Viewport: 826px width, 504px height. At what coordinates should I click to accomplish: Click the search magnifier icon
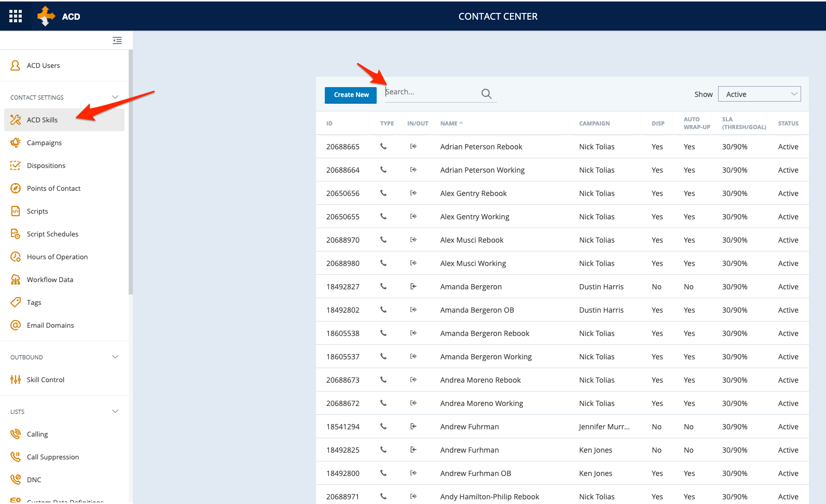click(x=486, y=93)
